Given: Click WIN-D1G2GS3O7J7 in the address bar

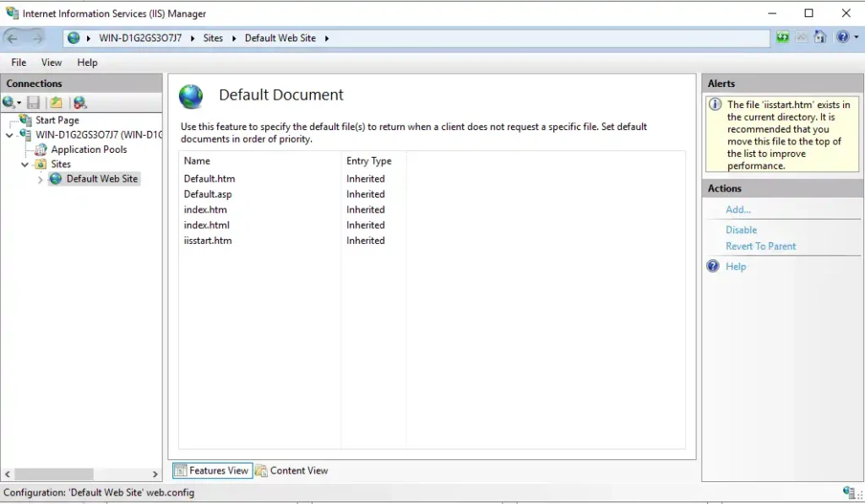Looking at the screenshot, I should tap(140, 38).
